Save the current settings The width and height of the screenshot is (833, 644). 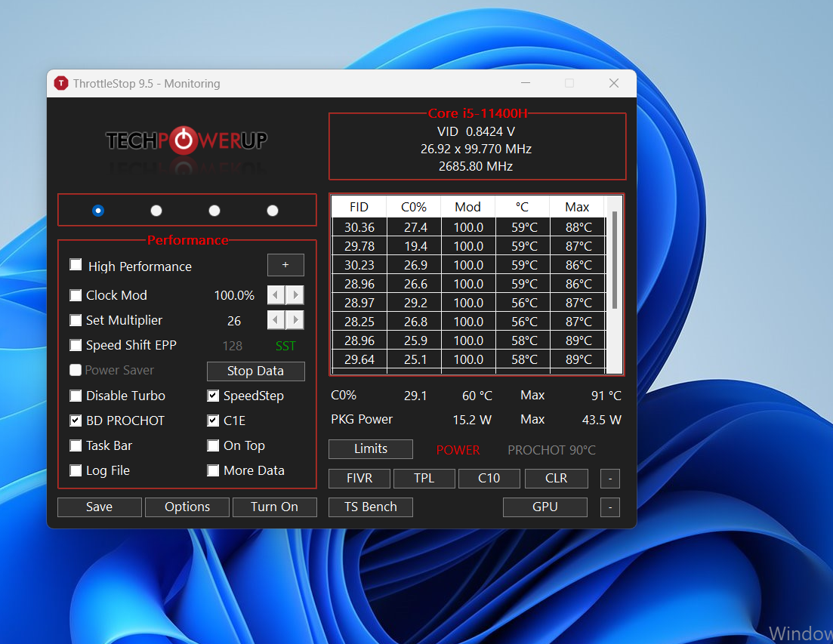click(x=100, y=507)
